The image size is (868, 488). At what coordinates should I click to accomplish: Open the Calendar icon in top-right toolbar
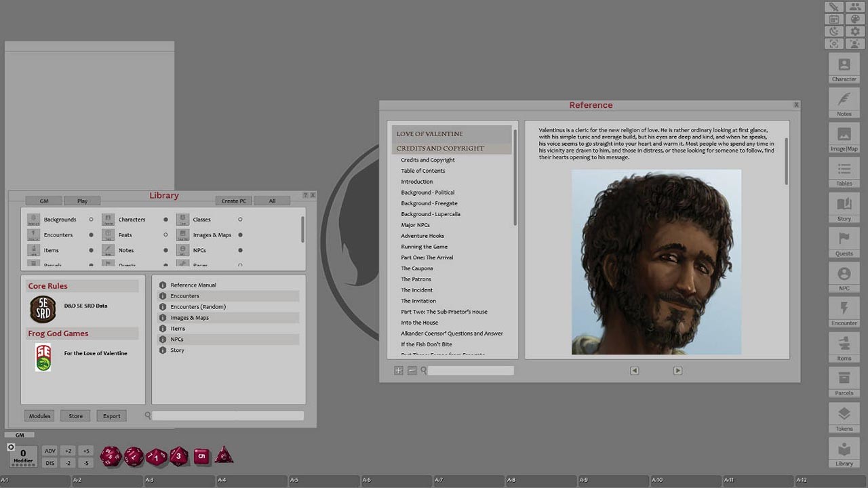point(835,19)
